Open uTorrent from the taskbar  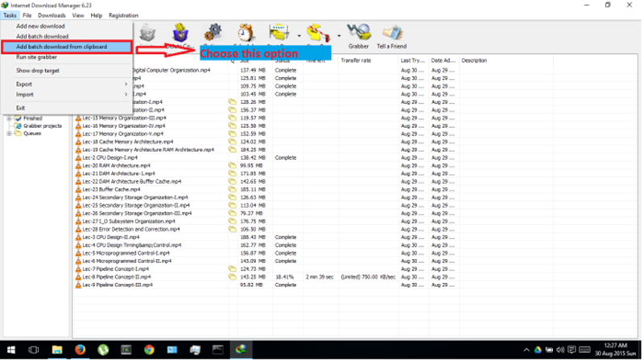(103, 350)
